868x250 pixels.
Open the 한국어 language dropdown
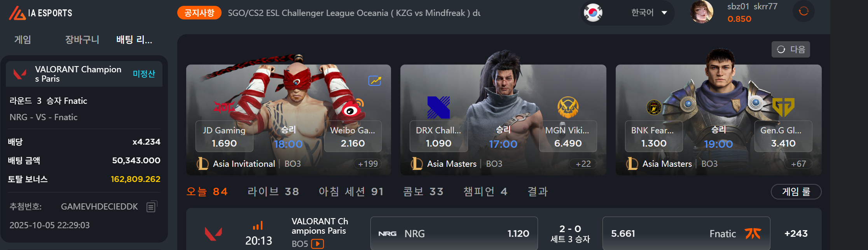tap(649, 13)
